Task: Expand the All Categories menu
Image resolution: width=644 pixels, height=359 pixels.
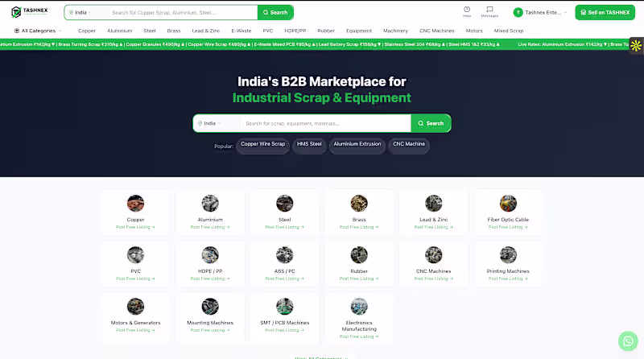Action: pyautogui.click(x=38, y=31)
